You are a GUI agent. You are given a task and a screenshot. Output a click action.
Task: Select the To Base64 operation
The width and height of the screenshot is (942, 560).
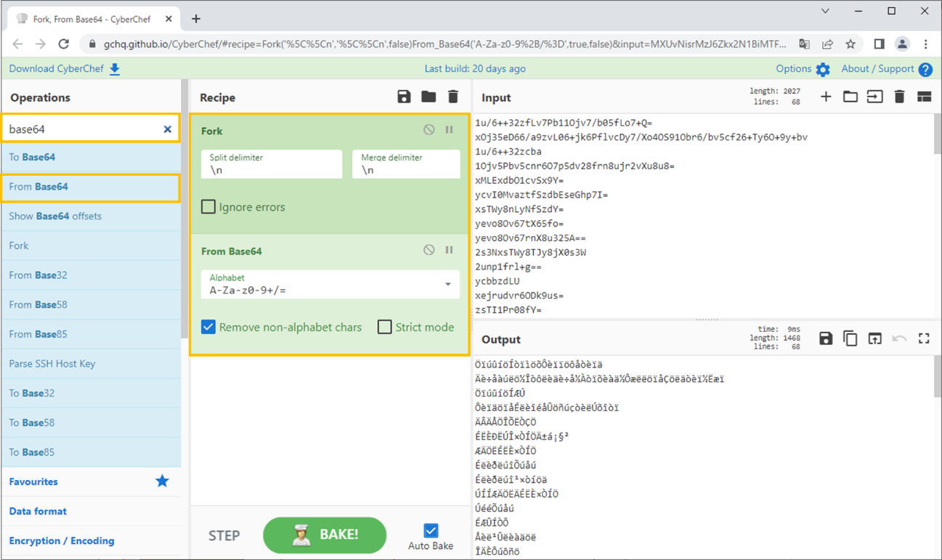tap(32, 157)
